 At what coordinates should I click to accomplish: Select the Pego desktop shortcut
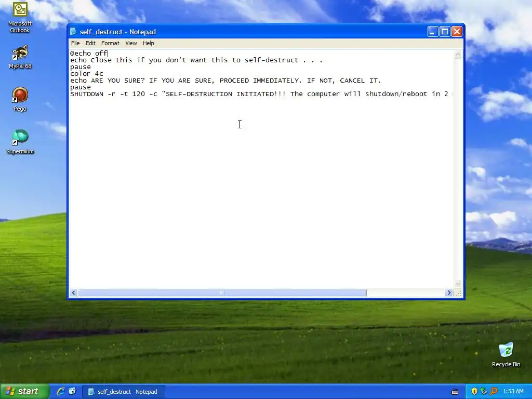coord(20,99)
